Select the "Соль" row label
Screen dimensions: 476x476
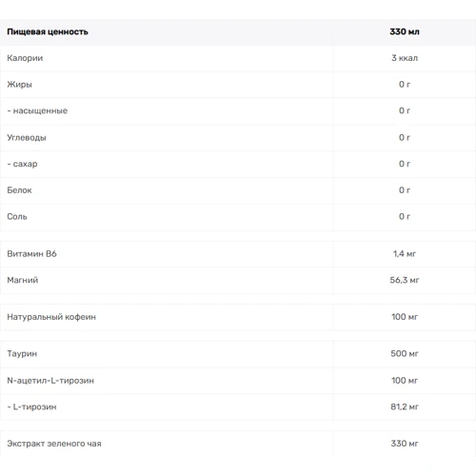point(17,216)
